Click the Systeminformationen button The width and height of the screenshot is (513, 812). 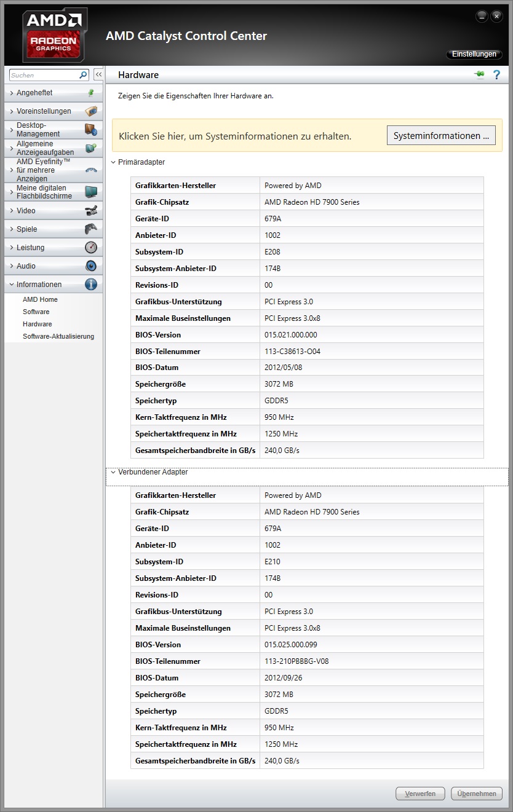click(441, 136)
